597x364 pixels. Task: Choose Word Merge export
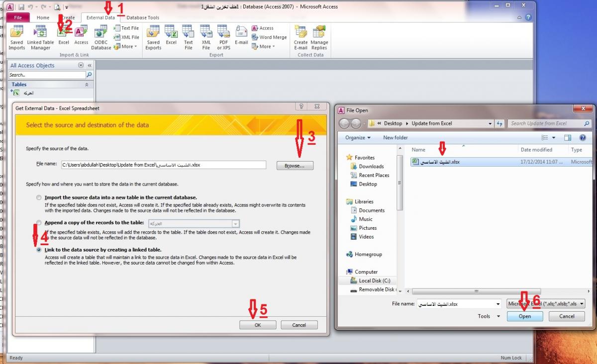[269, 37]
